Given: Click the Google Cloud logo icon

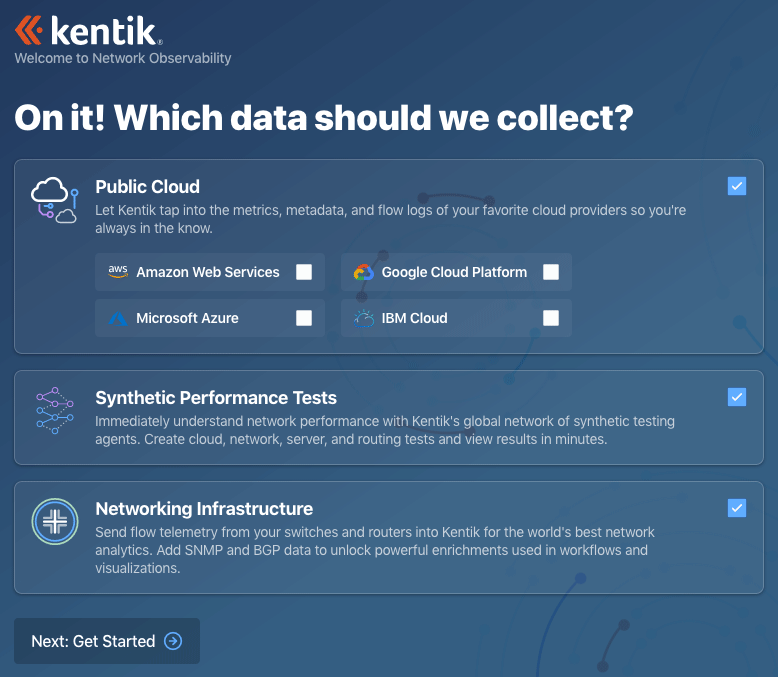Looking at the screenshot, I should click(364, 272).
